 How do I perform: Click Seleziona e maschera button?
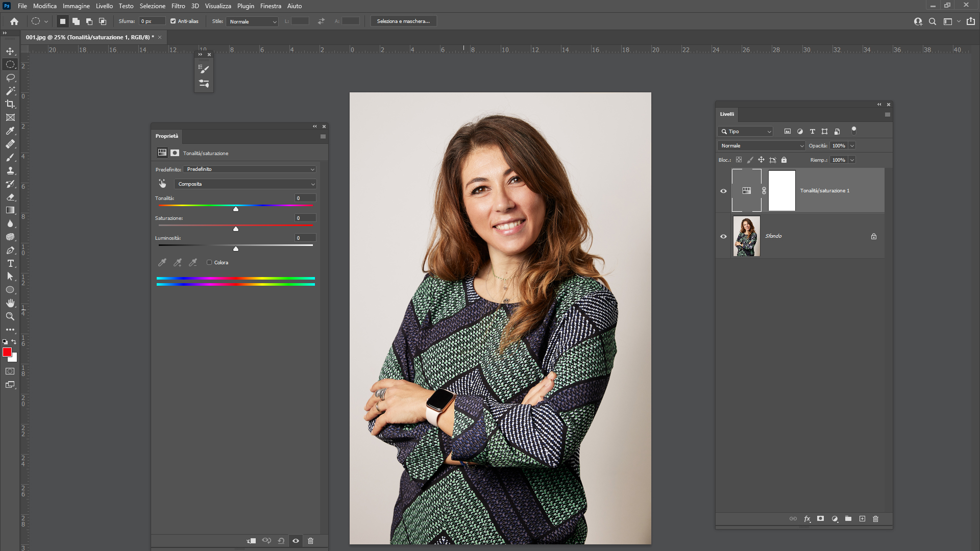click(403, 21)
